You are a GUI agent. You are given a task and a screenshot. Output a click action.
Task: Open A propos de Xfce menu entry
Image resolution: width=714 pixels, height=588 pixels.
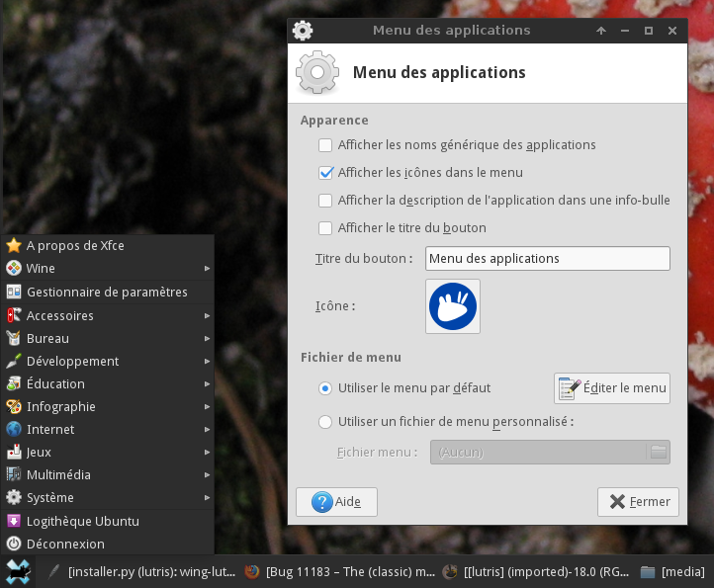tap(75, 246)
